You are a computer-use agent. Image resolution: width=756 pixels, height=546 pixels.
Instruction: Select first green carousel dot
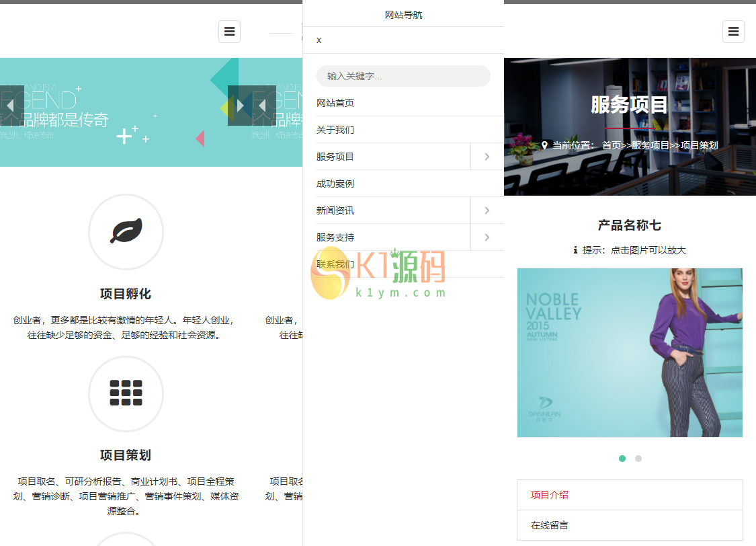point(622,459)
